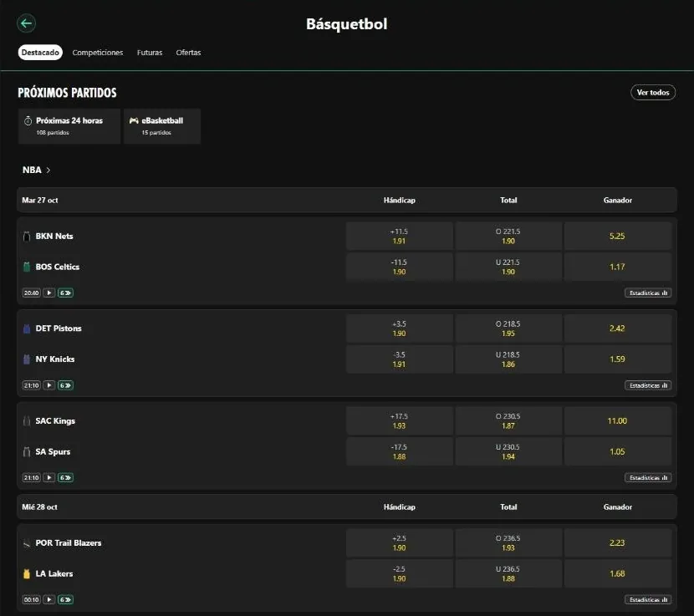Image resolution: width=694 pixels, height=616 pixels.
Task: Select Under 236.5 total at 1.88
Action: (x=508, y=573)
